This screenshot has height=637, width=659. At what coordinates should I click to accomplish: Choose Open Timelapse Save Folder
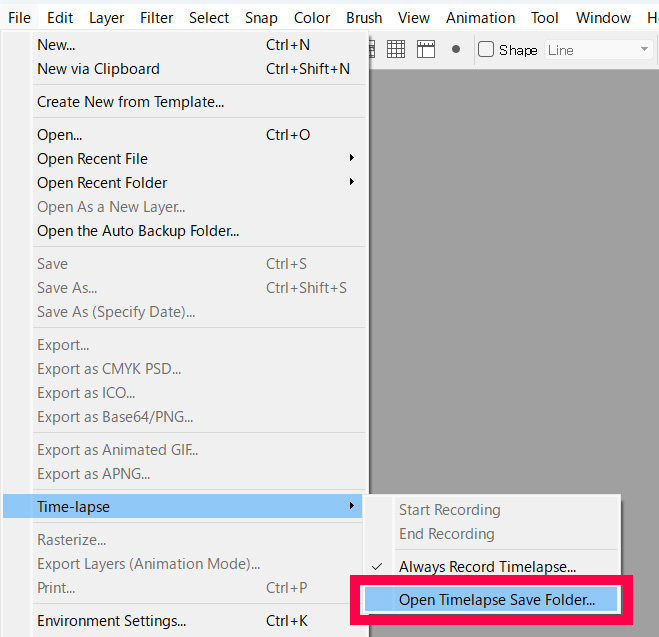point(496,600)
